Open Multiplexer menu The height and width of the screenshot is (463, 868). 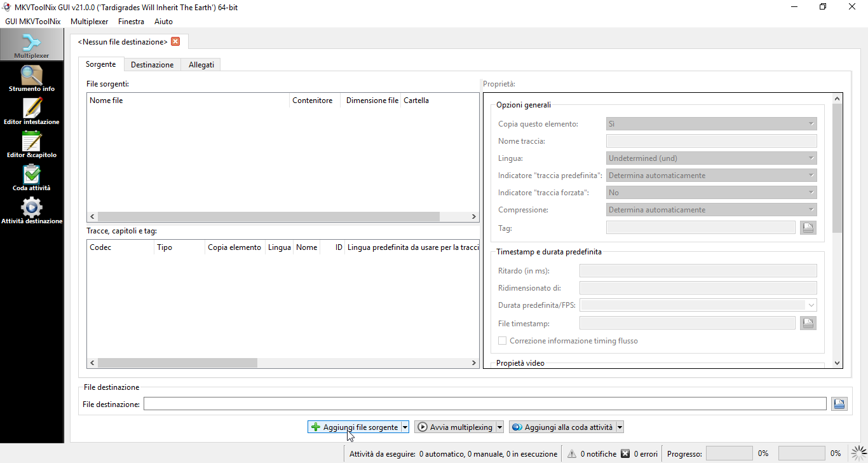pos(90,21)
